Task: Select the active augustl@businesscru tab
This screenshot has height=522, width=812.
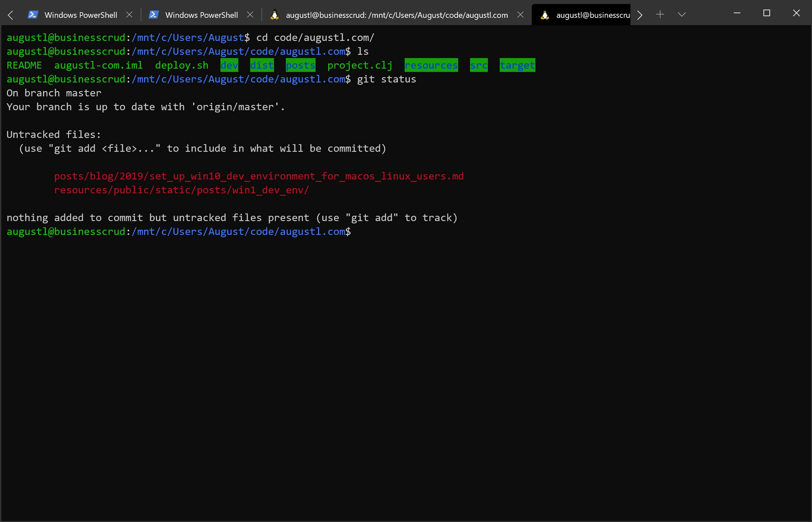Action: pyautogui.click(x=581, y=15)
